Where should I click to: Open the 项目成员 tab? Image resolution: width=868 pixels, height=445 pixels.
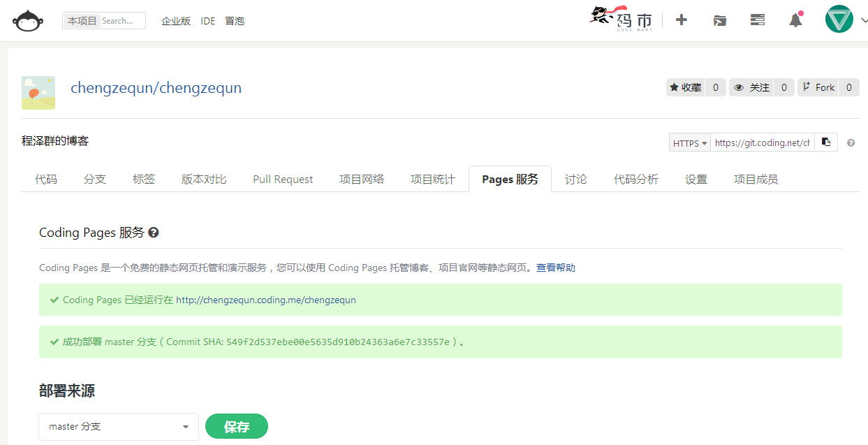coord(756,180)
